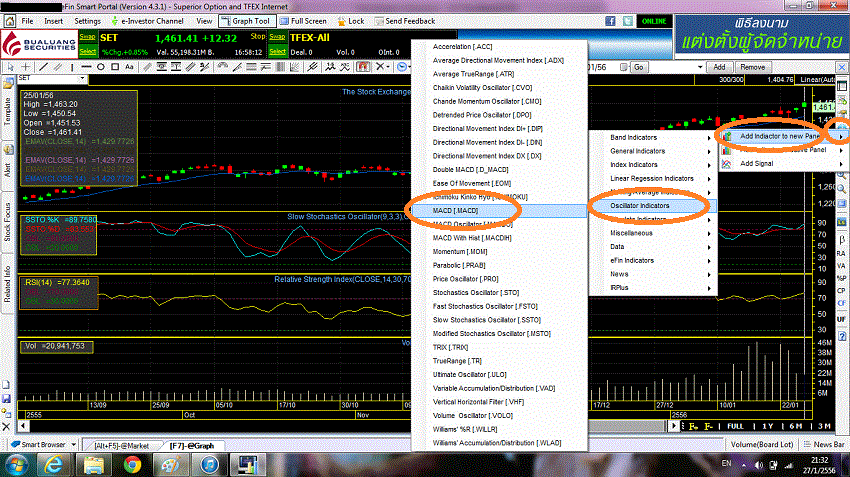
Task: Click the beta icon on right toolbar
Action: pos(841,240)
